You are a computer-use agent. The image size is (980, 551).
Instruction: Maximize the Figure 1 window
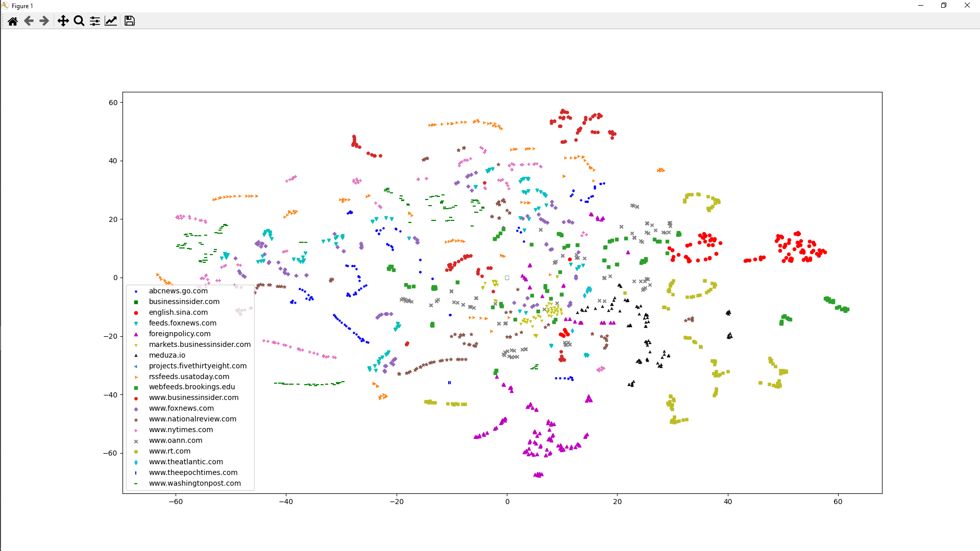[944, 6]
